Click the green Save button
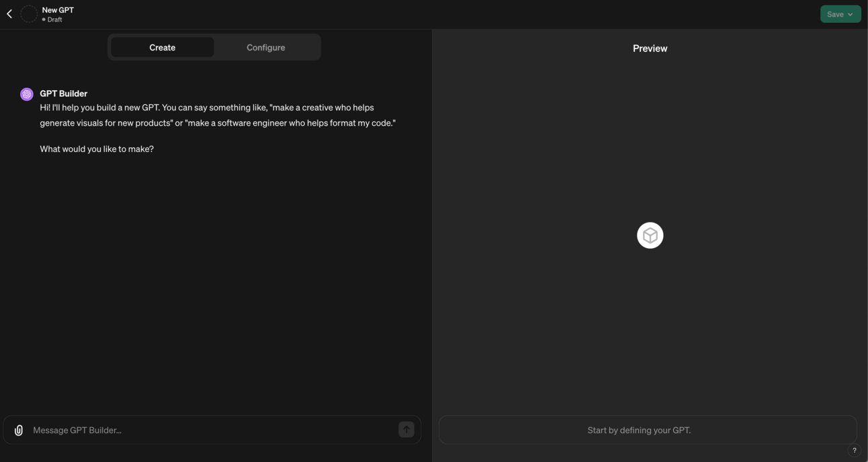Screen dimensions: 868x462 pos(834,14)
